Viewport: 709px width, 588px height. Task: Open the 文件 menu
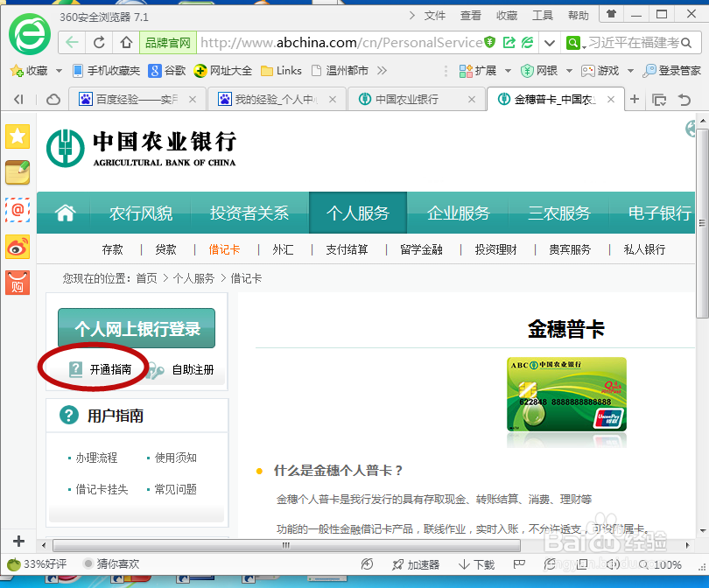[x=434, y=16]
